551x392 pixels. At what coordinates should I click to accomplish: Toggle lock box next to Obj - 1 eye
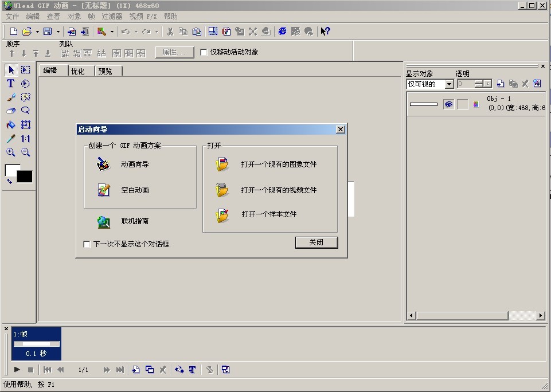(463, 104)
